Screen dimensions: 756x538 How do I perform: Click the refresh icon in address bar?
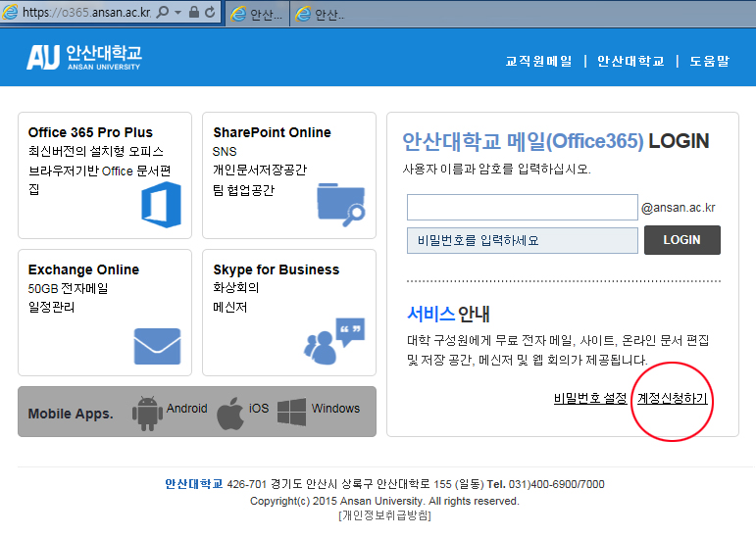[210, 13]
